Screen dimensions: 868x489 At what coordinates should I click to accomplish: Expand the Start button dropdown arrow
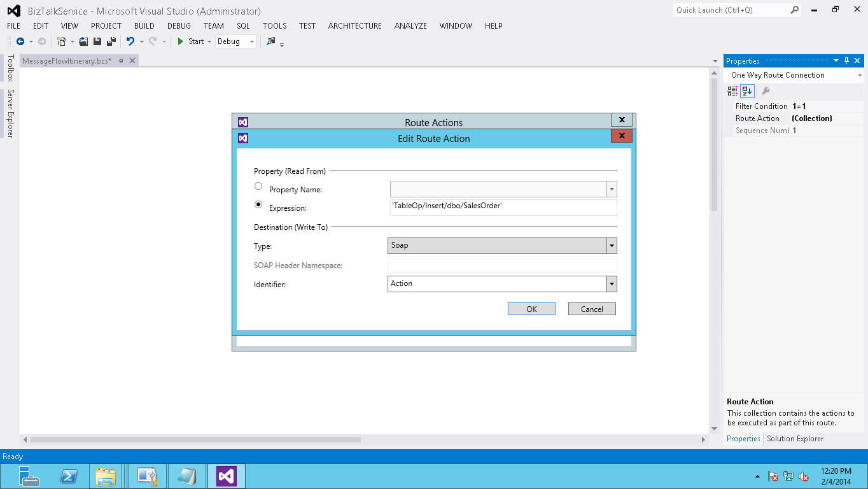(x=209, y=41)
